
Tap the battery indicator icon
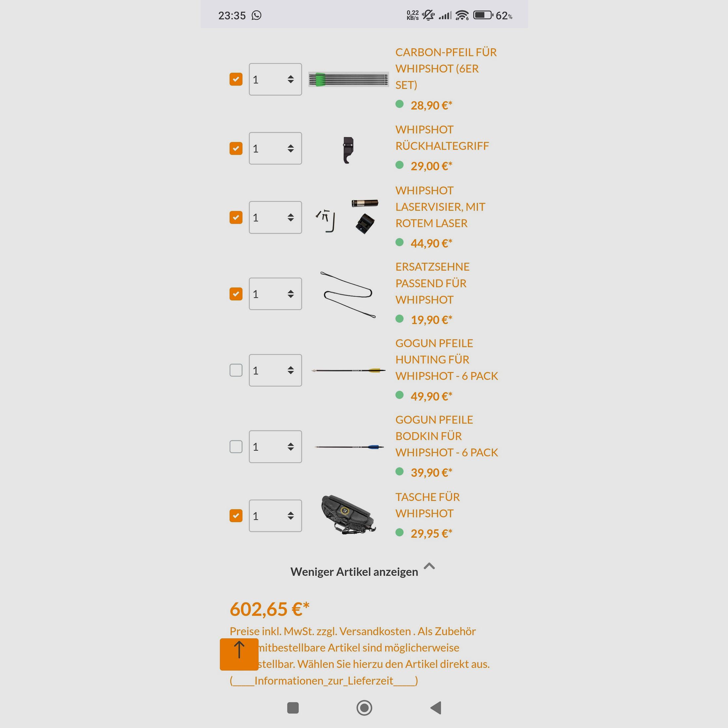(x=483, y=16)
